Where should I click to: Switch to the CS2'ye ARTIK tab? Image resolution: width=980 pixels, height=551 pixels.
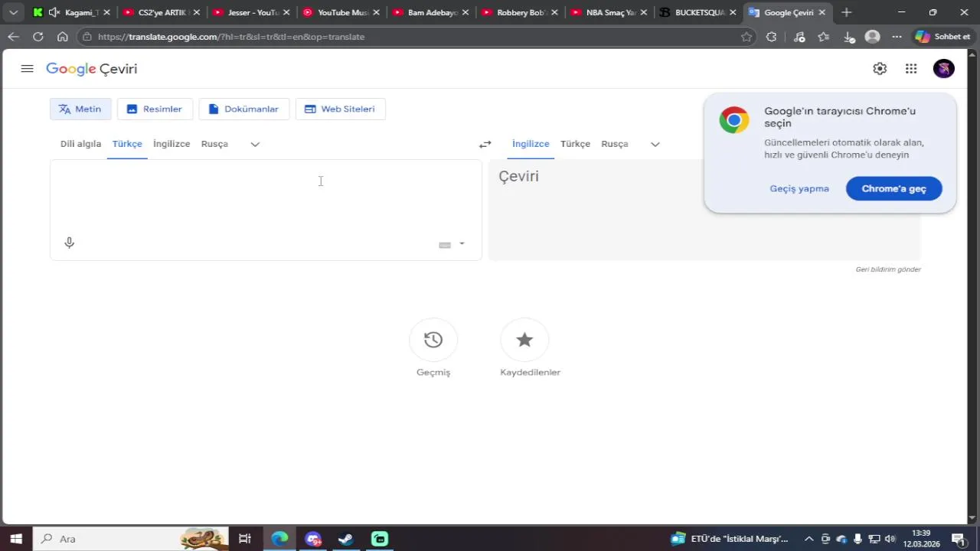pyautogui.click(x=162, y=12)
